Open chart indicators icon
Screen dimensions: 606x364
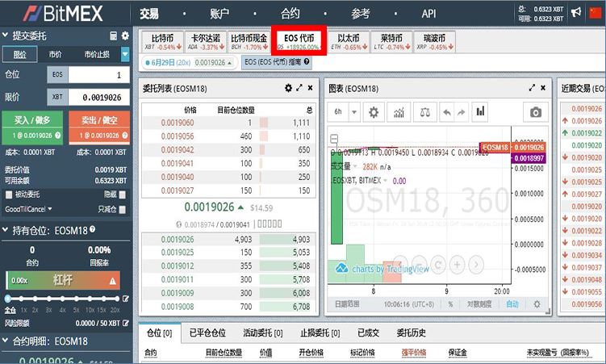(x=399, y=112)
